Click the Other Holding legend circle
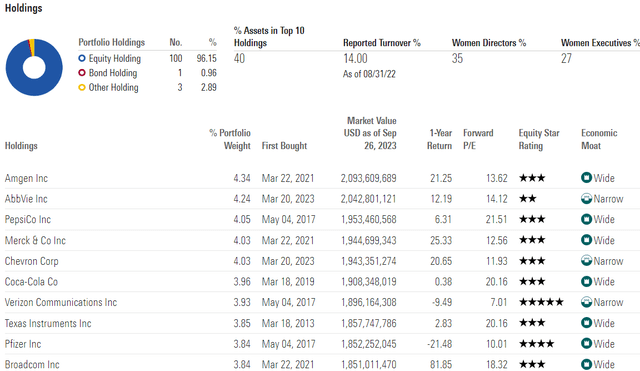The width and height of the screenshot is (640, 371). [82, 87]
